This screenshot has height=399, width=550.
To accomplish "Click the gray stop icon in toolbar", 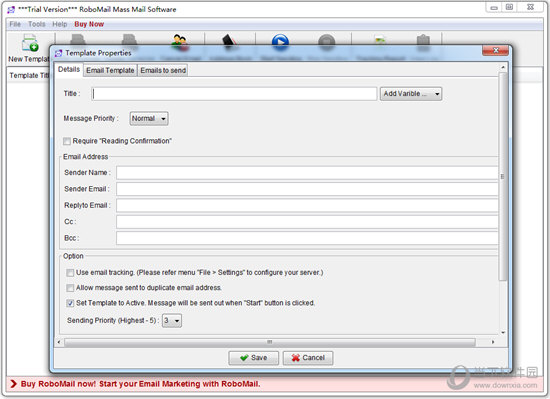I will click(x=327, y=41).
